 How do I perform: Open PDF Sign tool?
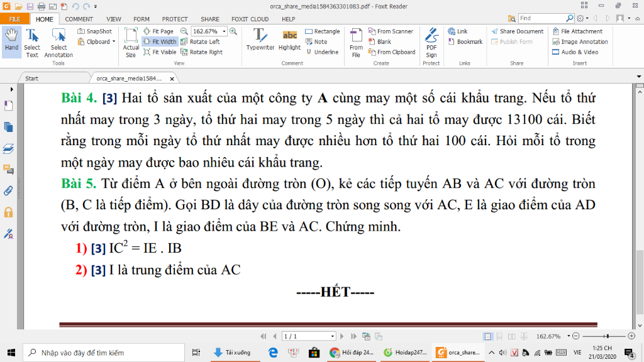point(431,43)
